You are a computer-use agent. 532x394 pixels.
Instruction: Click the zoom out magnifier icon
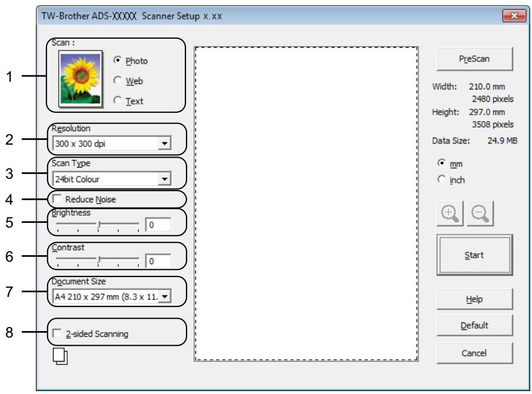[x=480, y=213]
